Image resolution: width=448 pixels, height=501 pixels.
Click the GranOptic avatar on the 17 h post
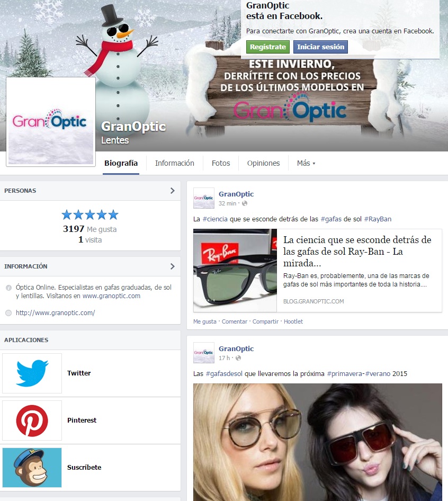(x=204, y=353)
